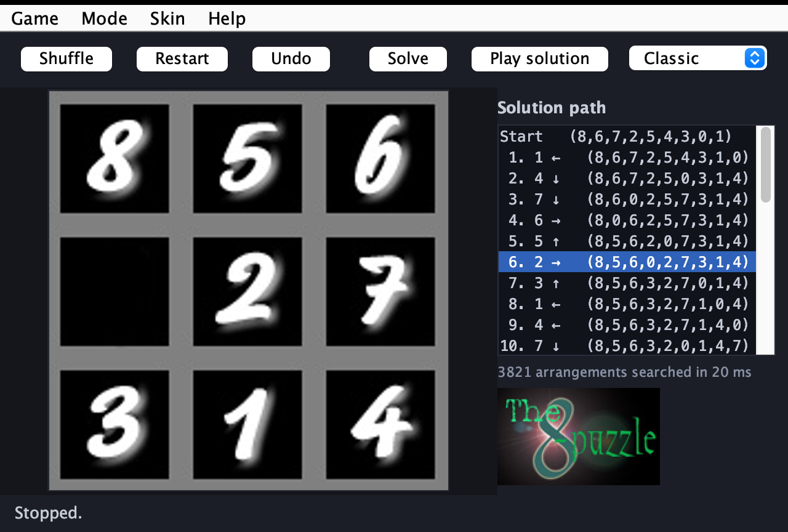Click the Restart button
788x532 pixels.
pyautogui.click(x=182, y=58)
